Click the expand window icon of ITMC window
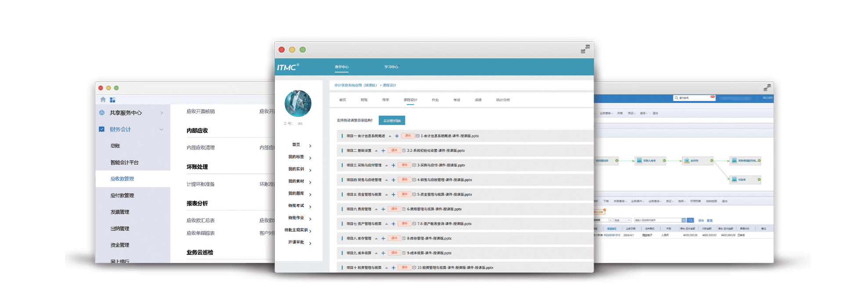This screenshot has height=302, width=868. 585,50
